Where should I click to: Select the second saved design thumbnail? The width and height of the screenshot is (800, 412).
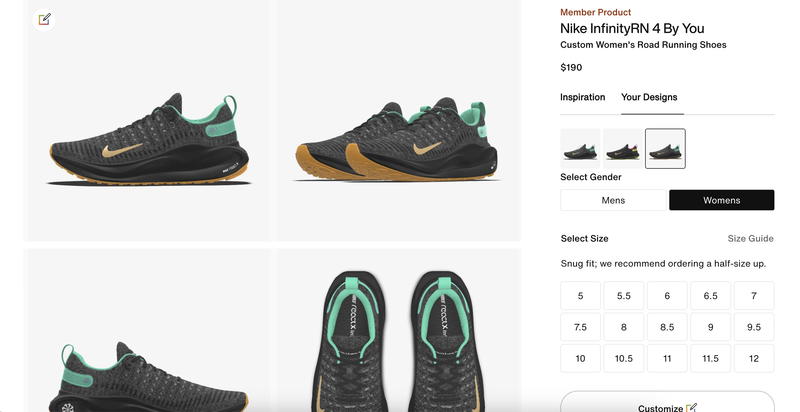coord(623,149)
